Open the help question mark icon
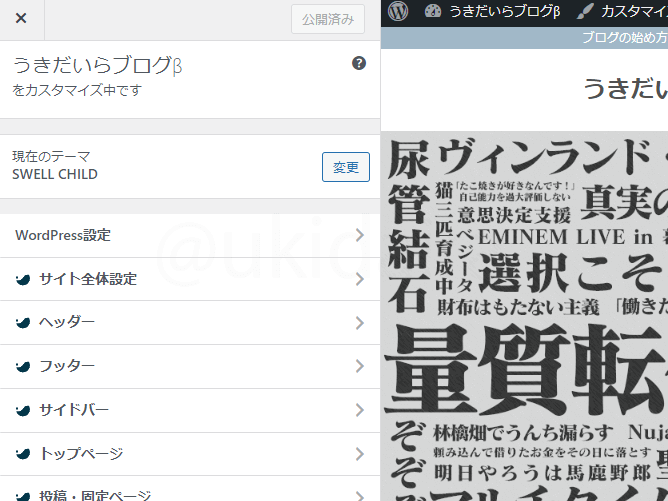This screenshot has height=501, width=668. 359,63
